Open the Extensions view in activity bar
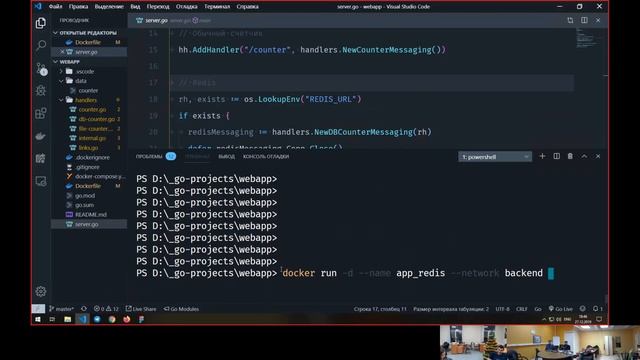 tap(40, 113)
